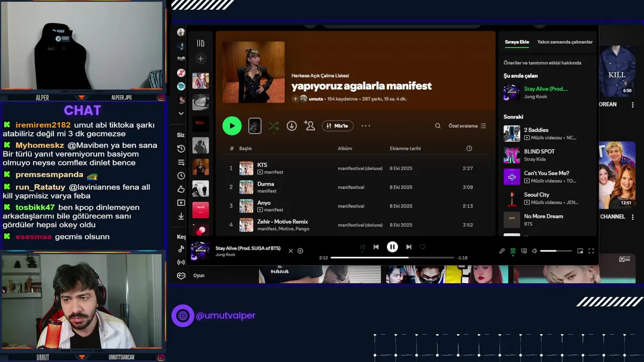Play the playlist with the green play button

point(232,126)
